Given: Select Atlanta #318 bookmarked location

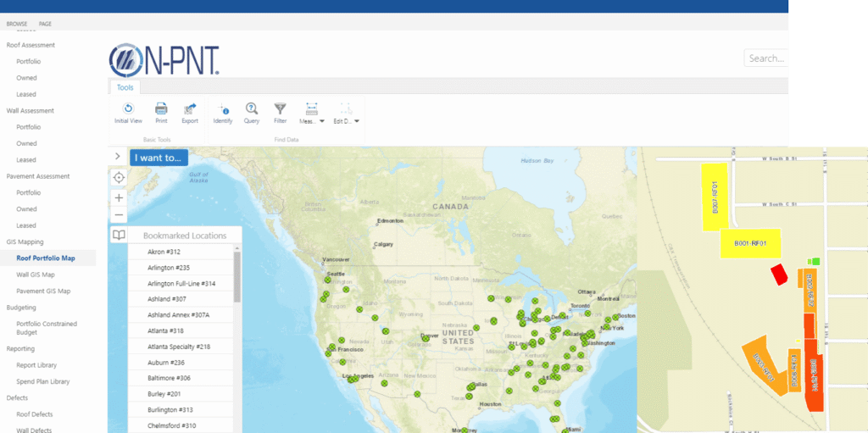Looking at the screenshot, I should click(166, 330).
